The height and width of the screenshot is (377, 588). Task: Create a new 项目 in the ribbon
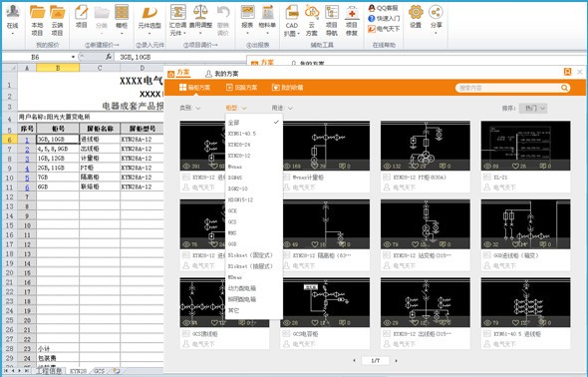[x=82, y=17]
